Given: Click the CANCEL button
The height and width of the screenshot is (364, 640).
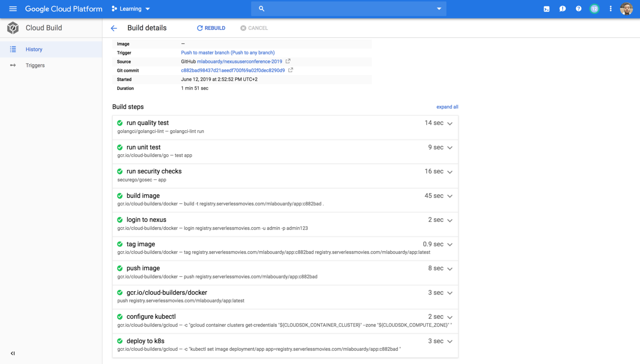Looking at the screenshot, I should click(x=254, y=28).
